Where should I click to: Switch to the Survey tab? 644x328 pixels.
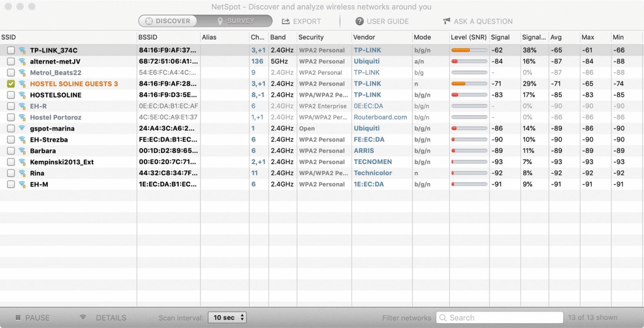pos(235,21)
